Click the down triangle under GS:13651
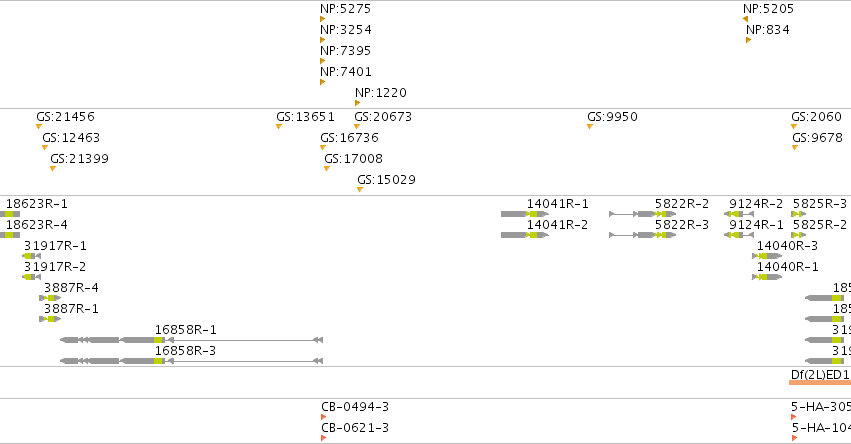This screenshot has width=851, height=444. coord(278,126)
